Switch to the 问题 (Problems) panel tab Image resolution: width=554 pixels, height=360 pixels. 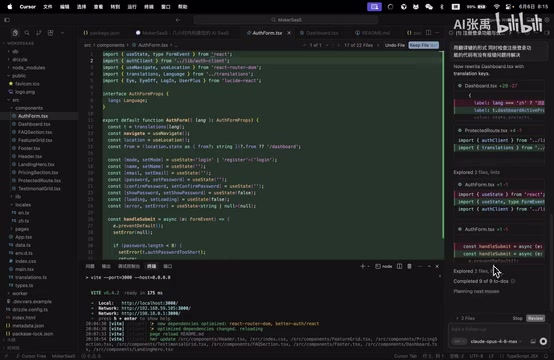click(x=90, y=266)
